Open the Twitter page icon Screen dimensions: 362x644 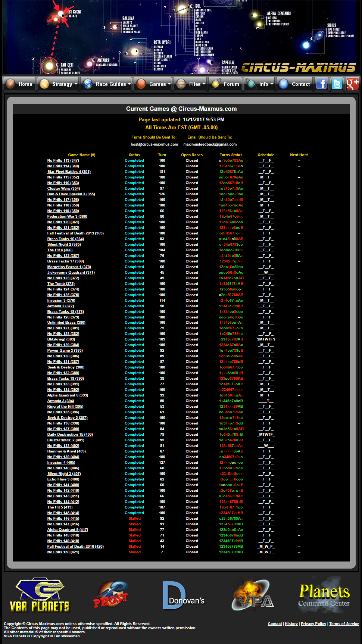(337, 84)
